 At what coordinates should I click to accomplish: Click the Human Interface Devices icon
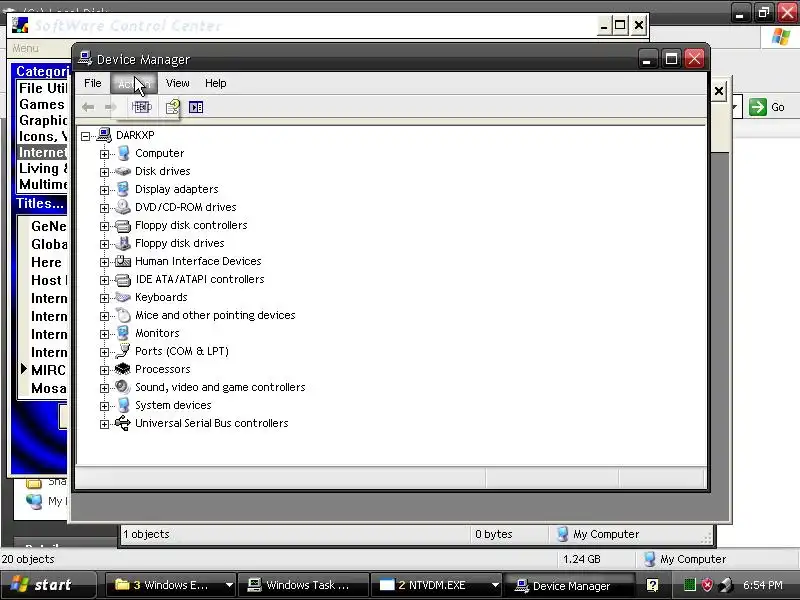pyautogui.click(x=123, y=261)
